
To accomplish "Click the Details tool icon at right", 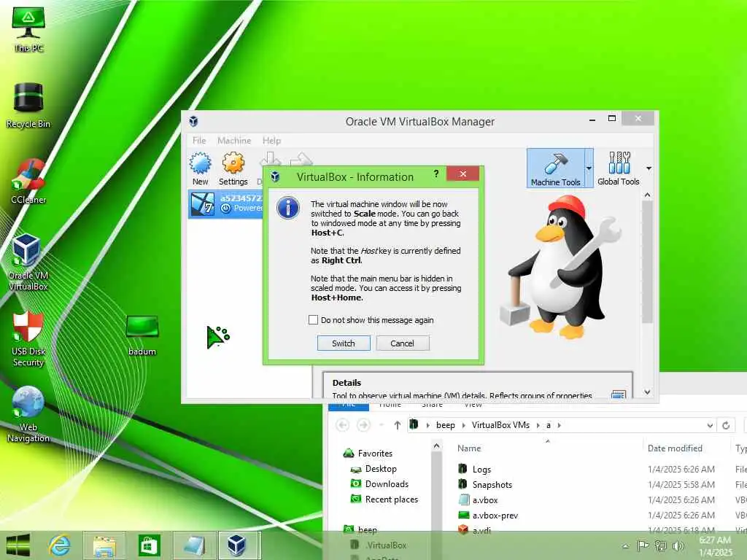I will coord(619,394).
